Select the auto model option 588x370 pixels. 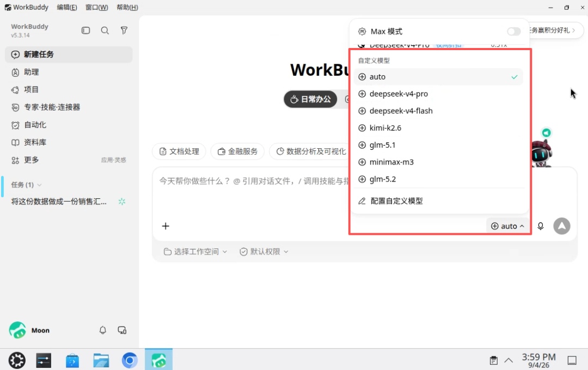[x=438, y=76]
